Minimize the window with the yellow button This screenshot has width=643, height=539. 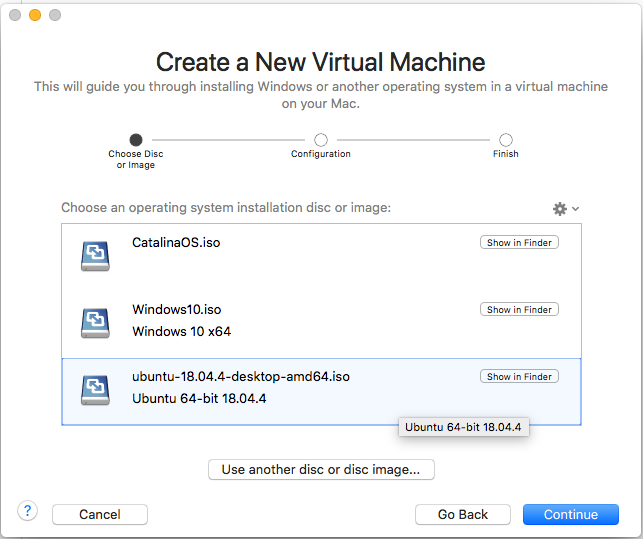point(35,15)
